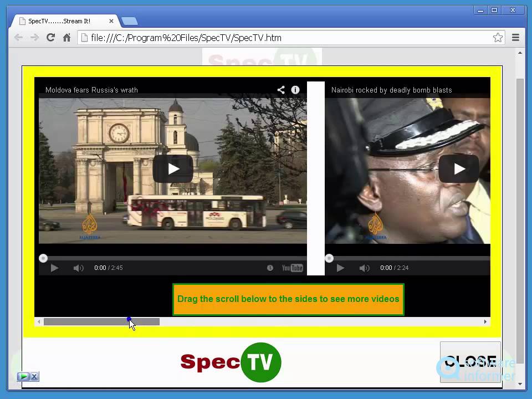532x399 pixels.
Task: Minimize the browser window
Action: [480, 11]
